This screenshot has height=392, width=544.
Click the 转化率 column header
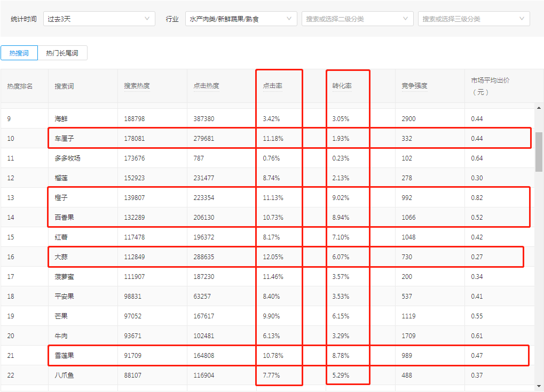coord(342,86)
